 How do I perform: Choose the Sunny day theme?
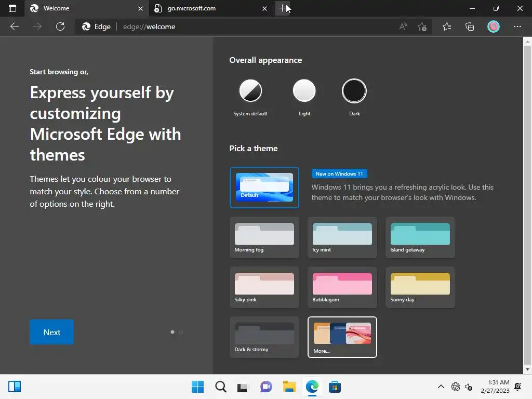pos(420,287)
